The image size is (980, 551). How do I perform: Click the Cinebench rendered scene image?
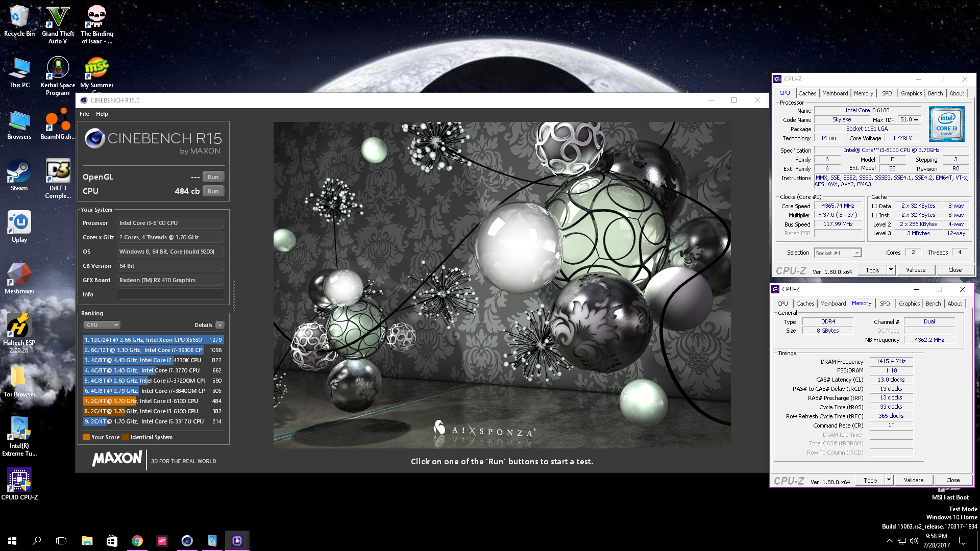[502, 285]
